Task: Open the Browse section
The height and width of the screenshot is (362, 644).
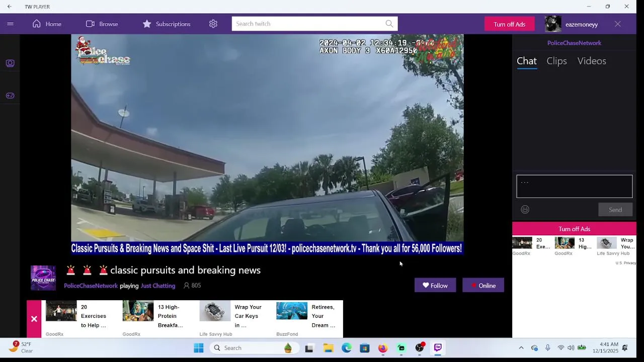Action: click(102, 24)
